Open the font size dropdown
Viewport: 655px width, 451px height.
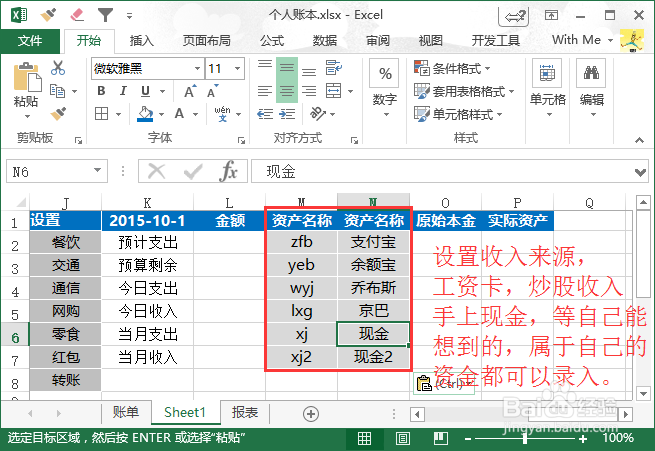[238, 68]
